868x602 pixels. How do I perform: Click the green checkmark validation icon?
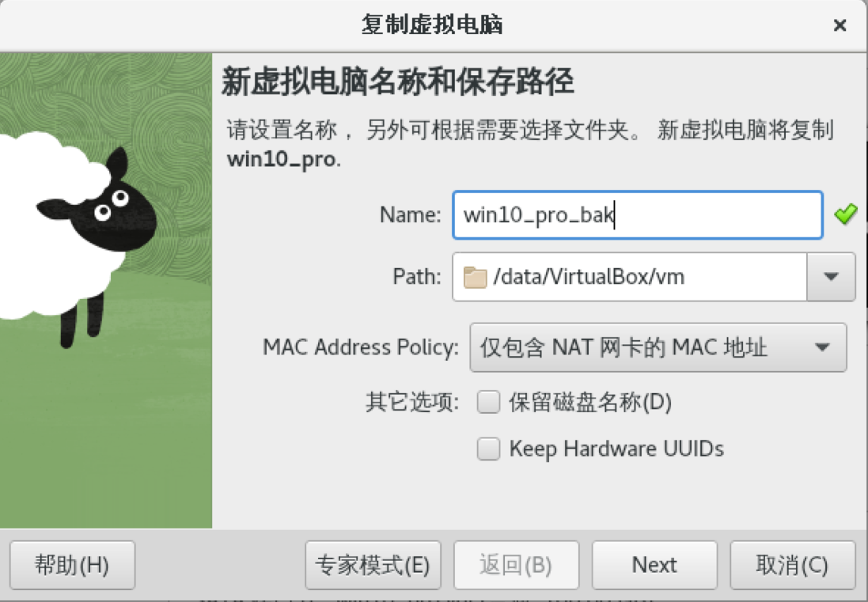[845, 214]
